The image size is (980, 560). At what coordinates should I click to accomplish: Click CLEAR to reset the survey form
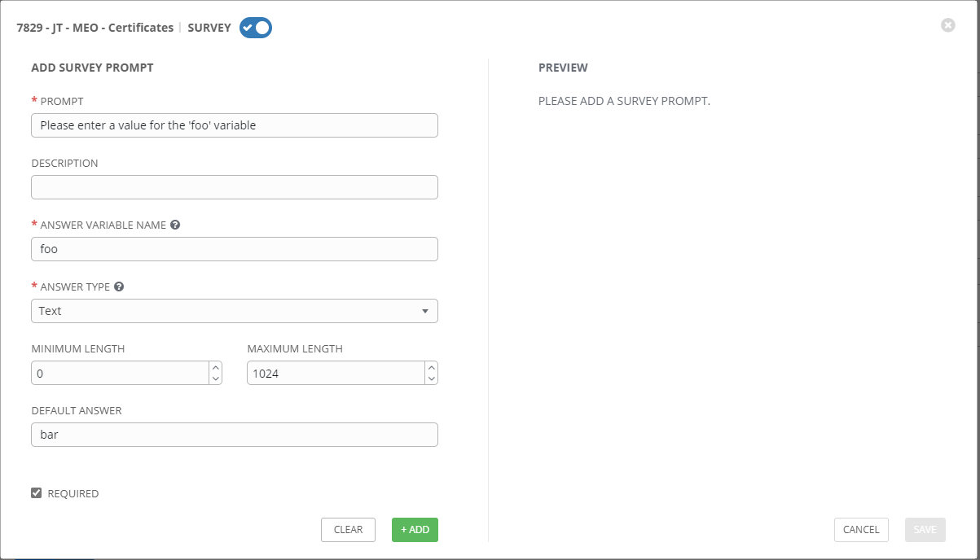tap(348, 529)
